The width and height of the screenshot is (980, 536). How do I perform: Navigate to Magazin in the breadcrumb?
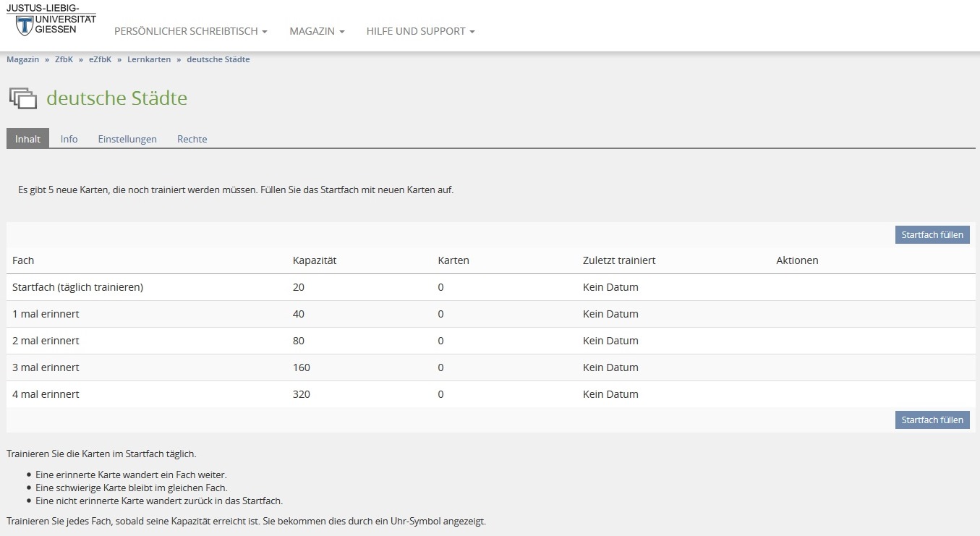click(23, 59)
